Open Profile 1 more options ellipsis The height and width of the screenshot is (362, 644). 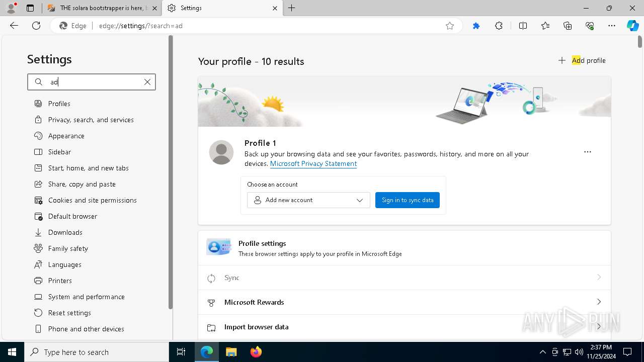tap(587, 152)
